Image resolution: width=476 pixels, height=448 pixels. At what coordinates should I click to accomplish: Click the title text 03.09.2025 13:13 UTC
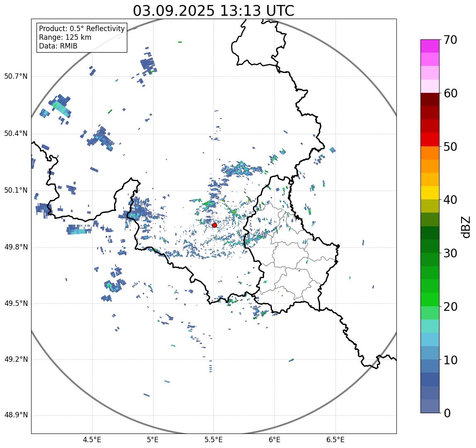(x=214, y=11)
